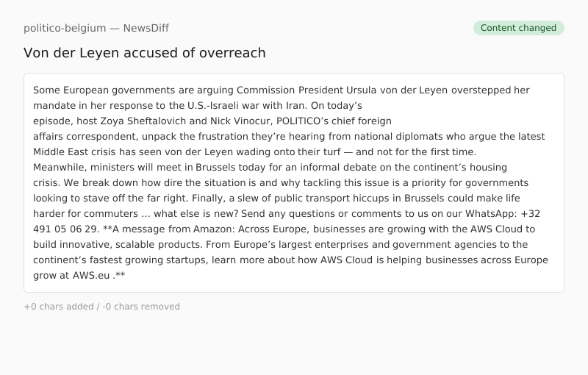Click the name Nick Vinocur
This screenshot has height=375, width=588.
[220, 121]
